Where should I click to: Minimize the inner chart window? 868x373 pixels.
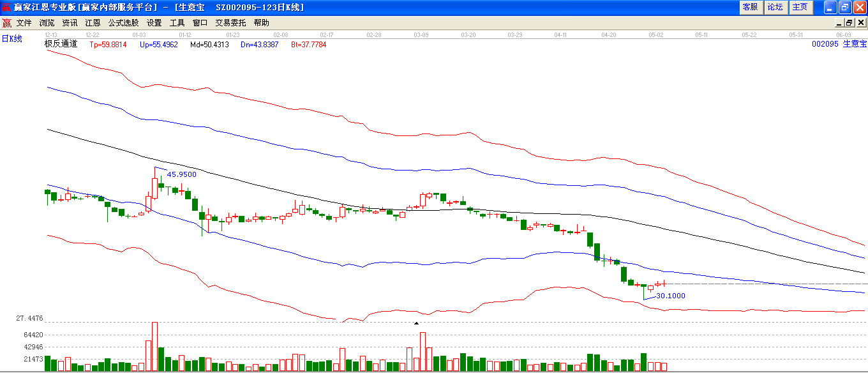(x=840, y=23)
